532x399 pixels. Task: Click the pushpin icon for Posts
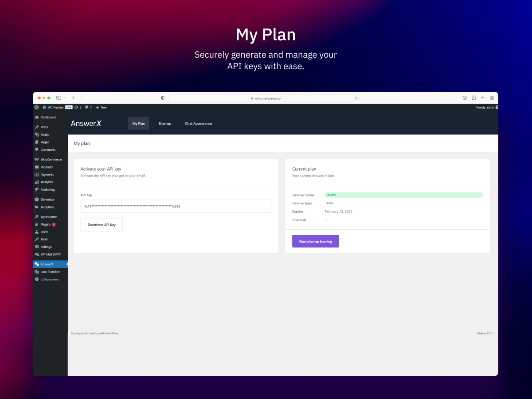tap(37, 127)
